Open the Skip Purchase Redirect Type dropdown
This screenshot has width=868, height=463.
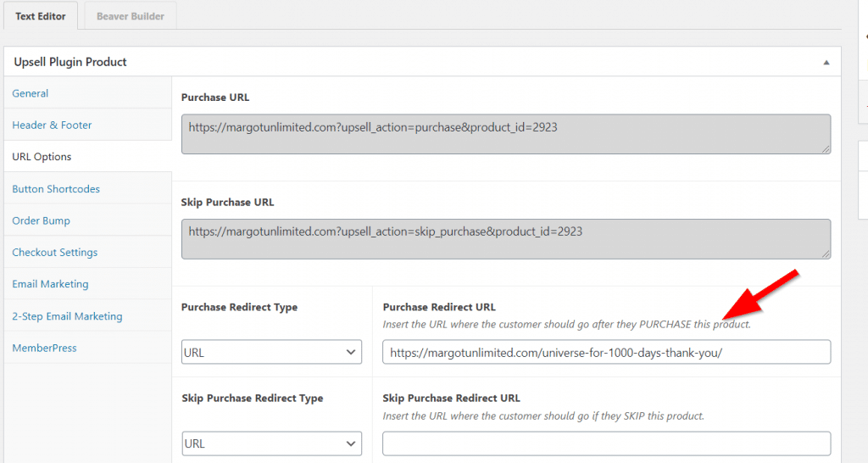click(x=271, y=443)
